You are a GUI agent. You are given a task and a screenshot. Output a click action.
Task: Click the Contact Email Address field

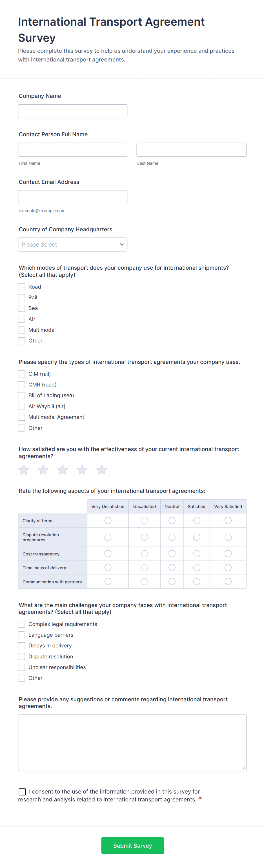(73, 197)
